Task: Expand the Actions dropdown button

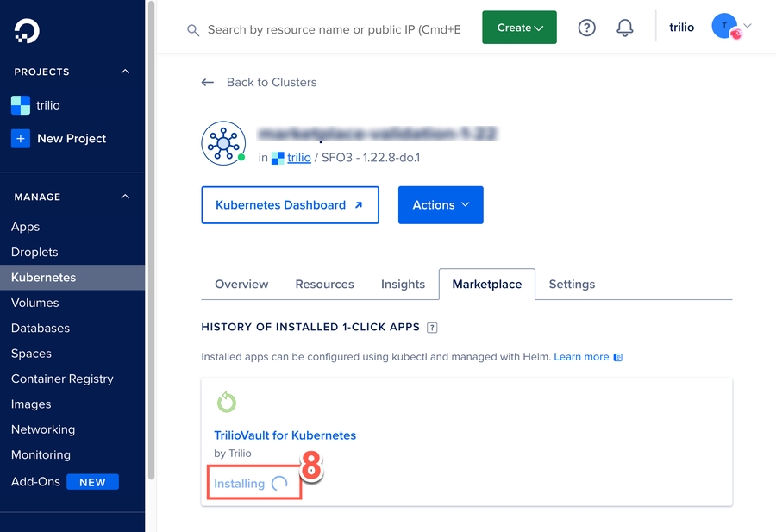Action: click(x=441, y=205)
